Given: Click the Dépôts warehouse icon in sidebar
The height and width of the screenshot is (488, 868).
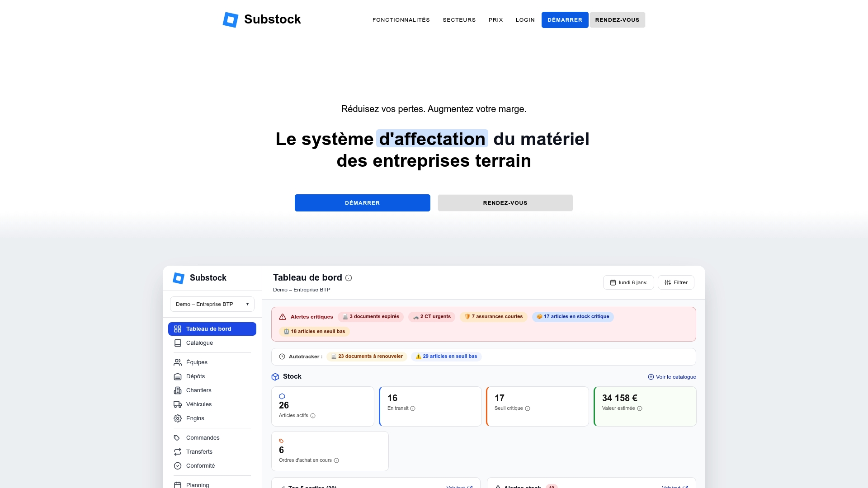Looking at the screenshot, I should [178, 376].
